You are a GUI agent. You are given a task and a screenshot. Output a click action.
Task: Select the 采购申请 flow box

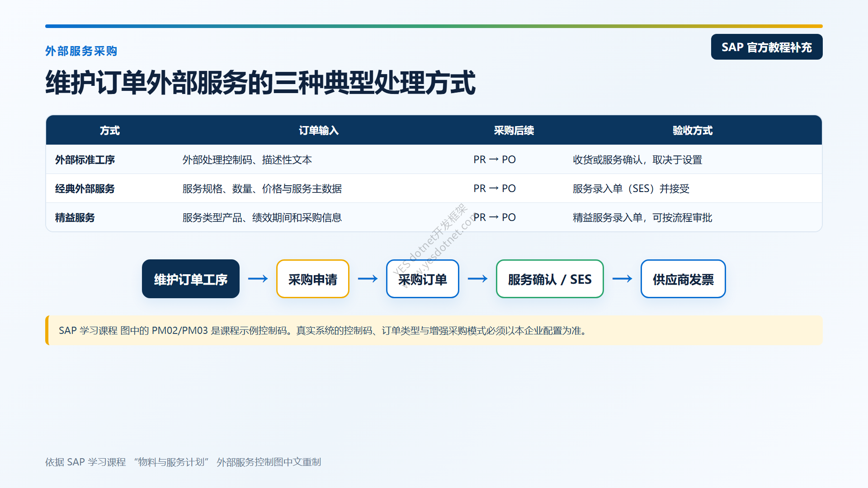pos(313,279)
